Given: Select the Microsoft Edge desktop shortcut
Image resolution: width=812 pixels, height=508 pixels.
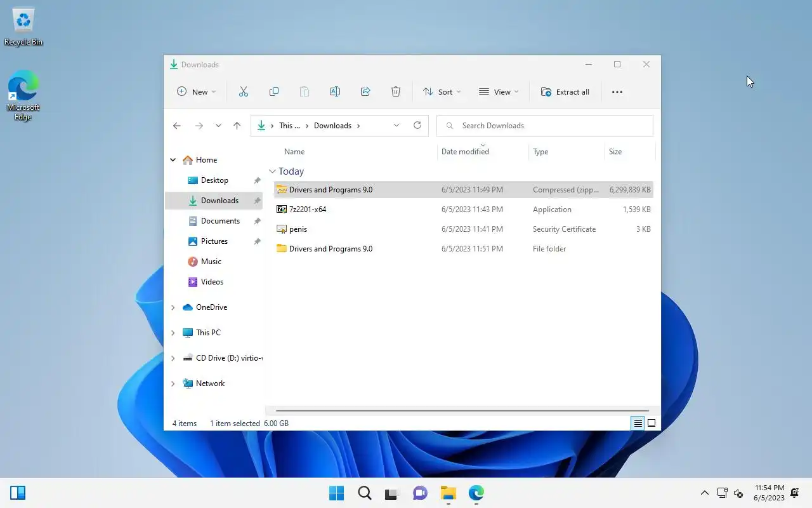Looking at the screenshot, I should [x=23, y=95].
